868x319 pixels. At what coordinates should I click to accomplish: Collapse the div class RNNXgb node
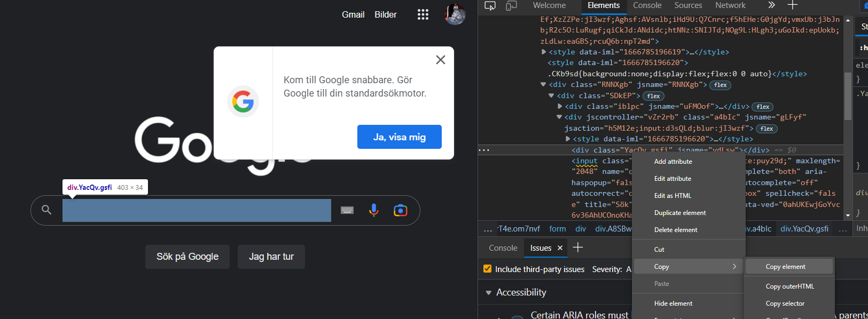(543, 84)
